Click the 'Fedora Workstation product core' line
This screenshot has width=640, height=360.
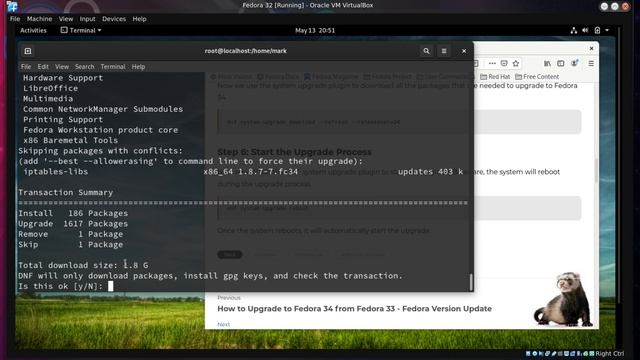100,130
